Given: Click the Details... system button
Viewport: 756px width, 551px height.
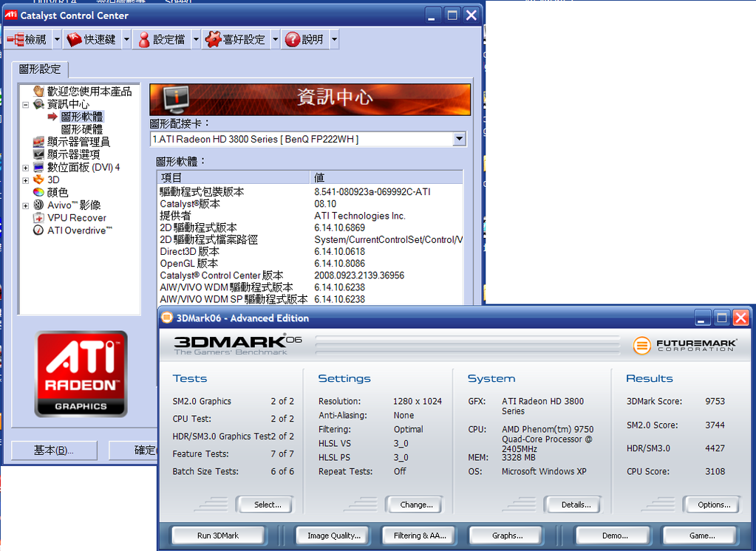Looking at the screenshot, I should (573, 504).
